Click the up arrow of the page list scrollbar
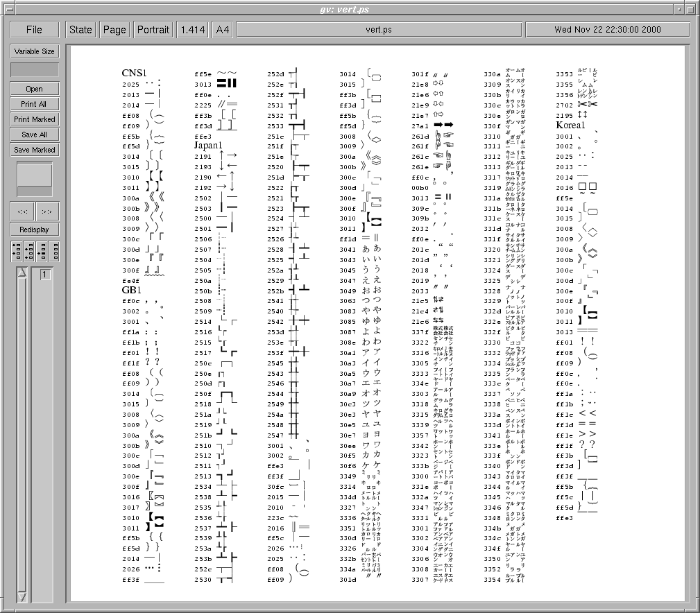This screenshot has width=700, height=613. pos(22,273)
